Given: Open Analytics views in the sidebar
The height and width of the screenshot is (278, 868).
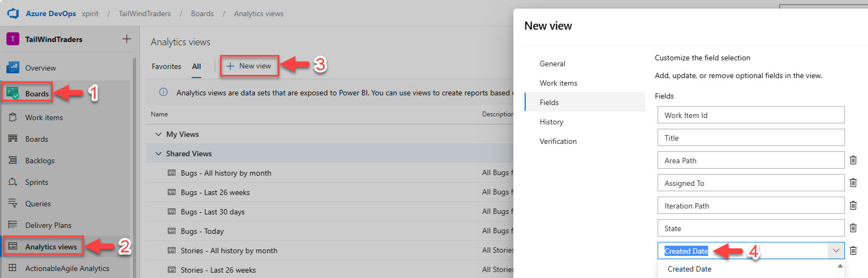Looking at the screenshot, I should (51, 247).
